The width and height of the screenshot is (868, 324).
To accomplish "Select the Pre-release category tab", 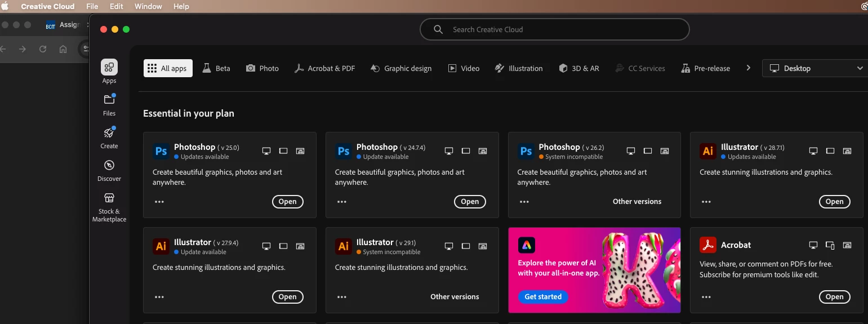I will click(x=706, y=68).
